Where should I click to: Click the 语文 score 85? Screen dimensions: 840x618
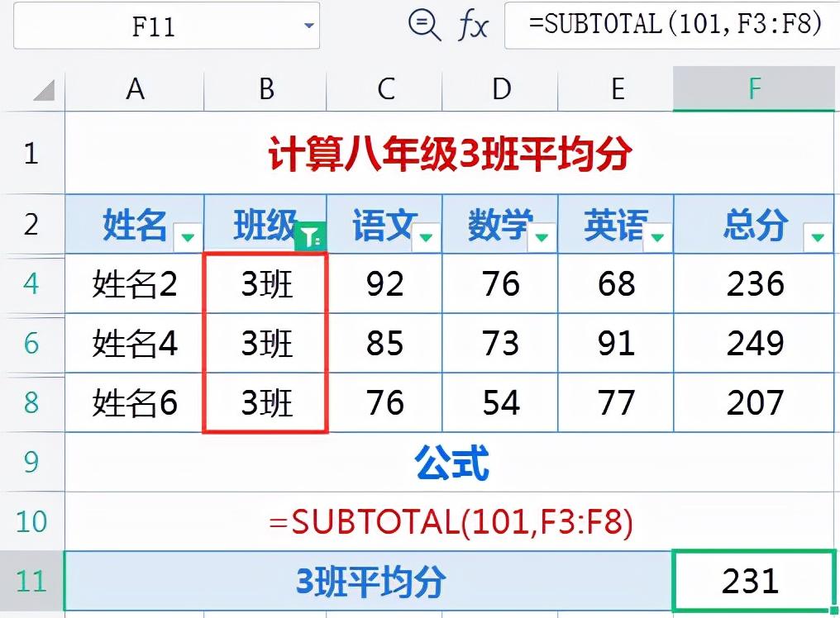pos(384,343)
